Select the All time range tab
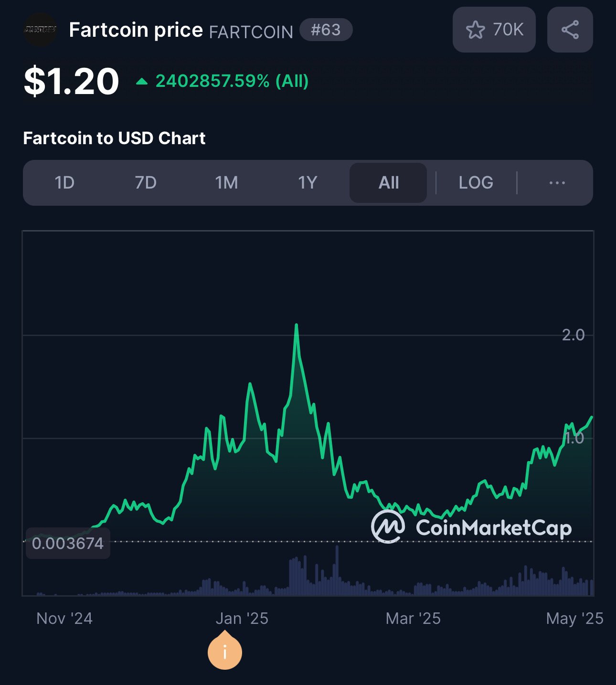The image size is (616, 685). tap(388, 183)
